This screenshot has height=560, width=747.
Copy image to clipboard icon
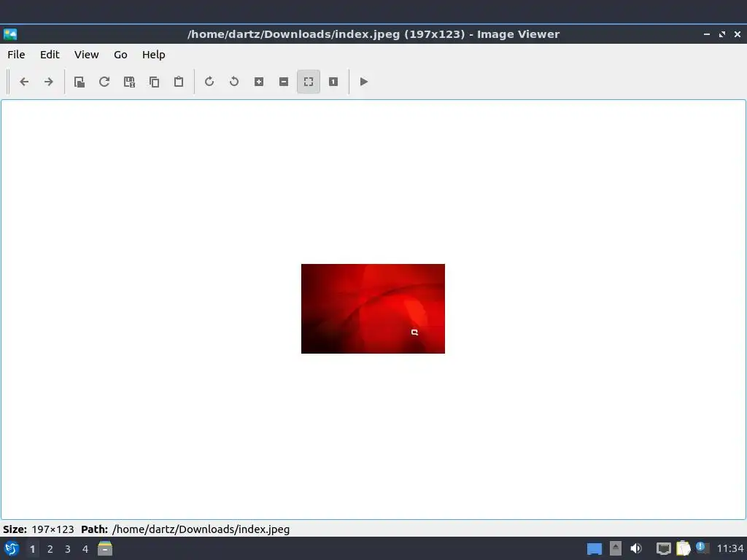point(154,82)
